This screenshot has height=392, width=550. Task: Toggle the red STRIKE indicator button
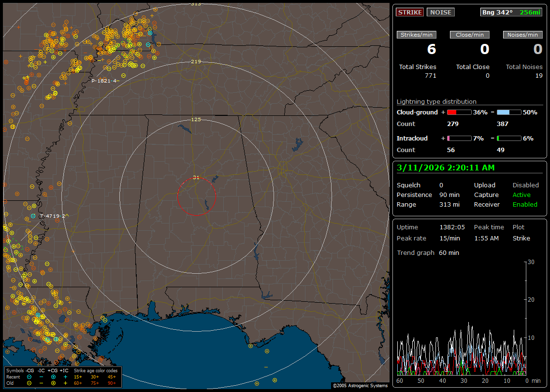point(410,12)
